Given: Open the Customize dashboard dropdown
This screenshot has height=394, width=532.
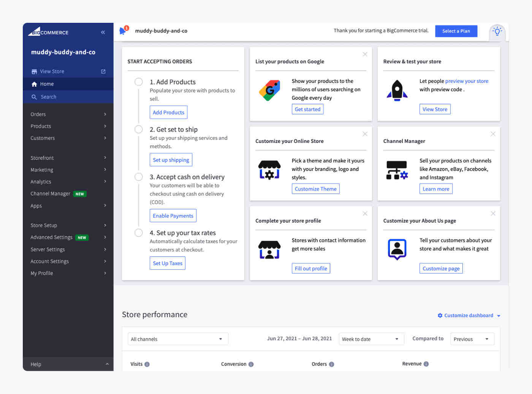Looking at the screenshot, I should point(469,316).
